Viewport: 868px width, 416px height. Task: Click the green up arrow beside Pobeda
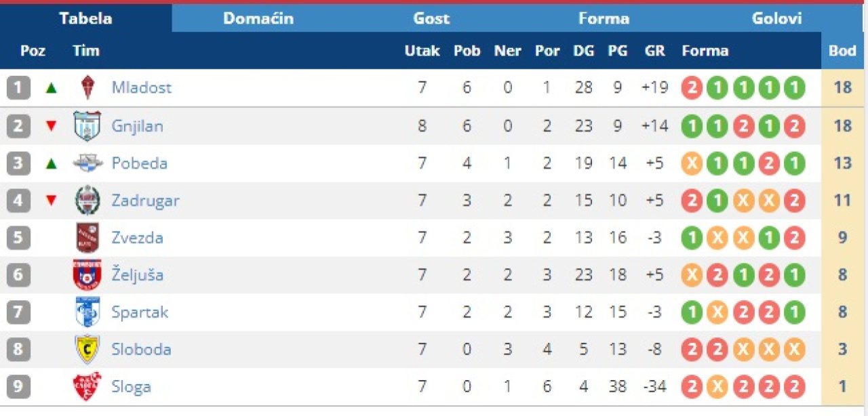coord(51,163)
